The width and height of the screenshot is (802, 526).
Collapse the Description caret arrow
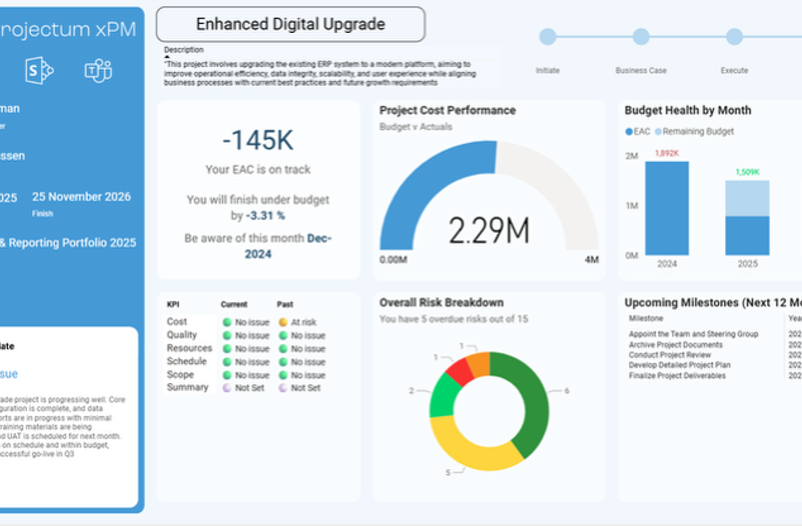167,56
